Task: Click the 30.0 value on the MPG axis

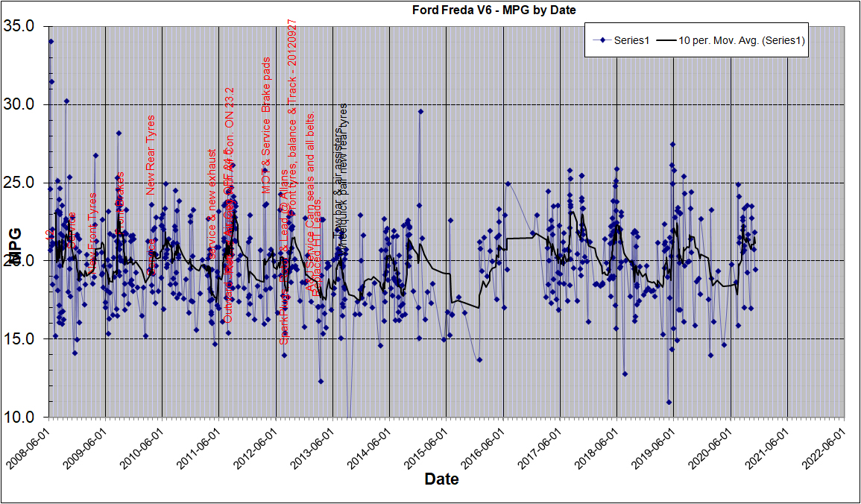Action: [x=20, y=104]
